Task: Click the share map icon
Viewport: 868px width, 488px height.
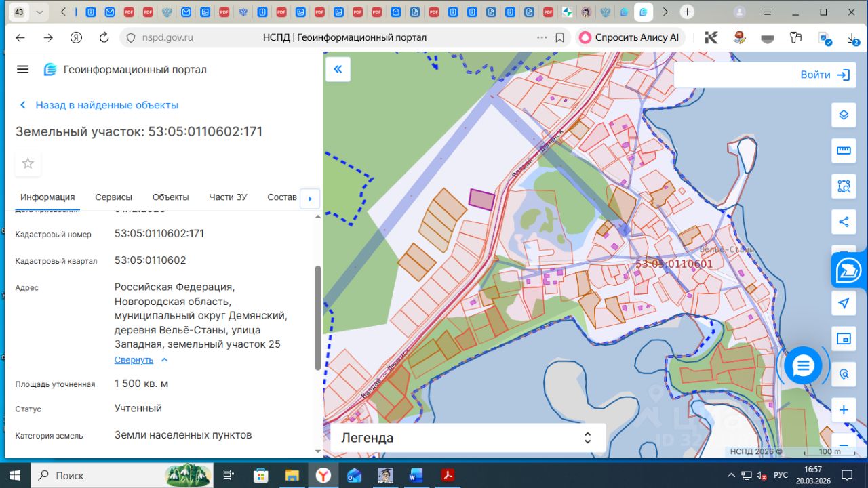Action: coord(844,222)
